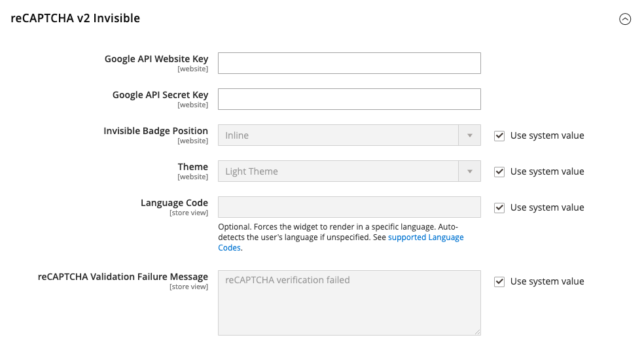Open the supported Language Codes link
The width and height of the screenshot is (644, 348).
pos(426,237)
